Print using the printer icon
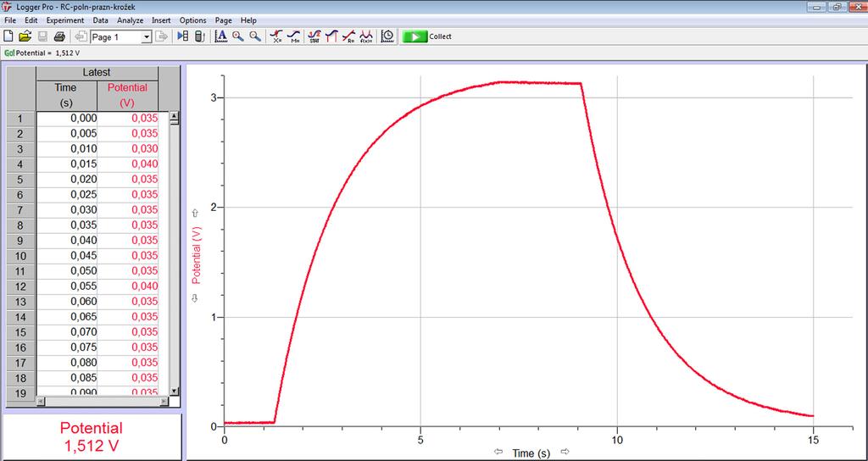This screenshot has width=868, height=461. pos(59,36)
